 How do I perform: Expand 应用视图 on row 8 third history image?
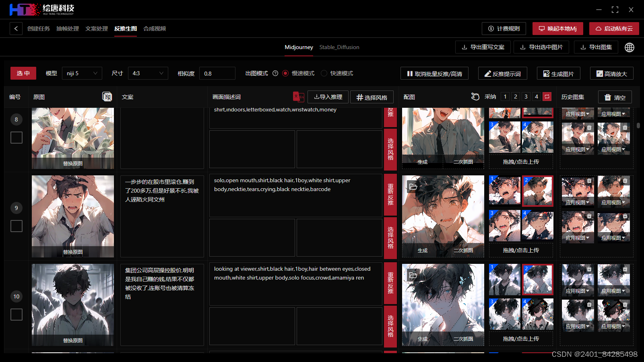[x=578, y=150]
